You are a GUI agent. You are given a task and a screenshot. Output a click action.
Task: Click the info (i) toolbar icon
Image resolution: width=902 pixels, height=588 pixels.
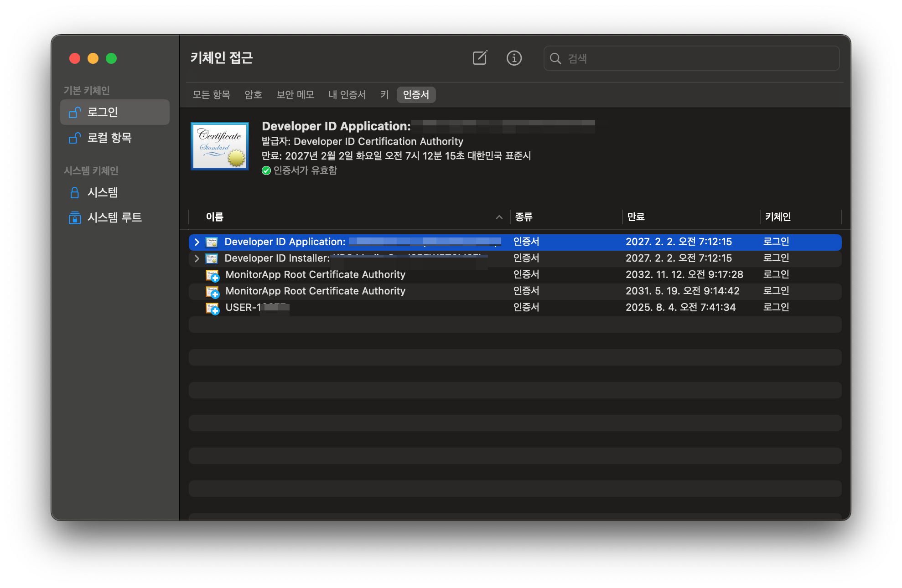(x=514, y=58)
